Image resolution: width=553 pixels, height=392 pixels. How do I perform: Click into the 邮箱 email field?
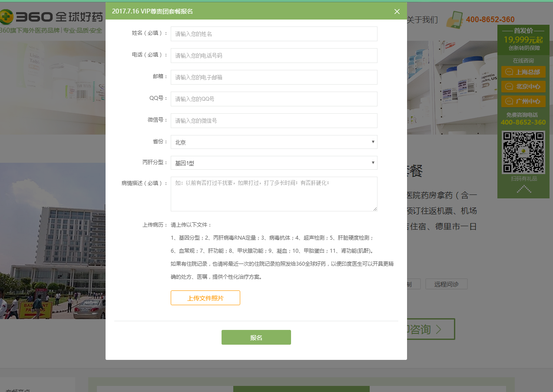pos(274,77)
